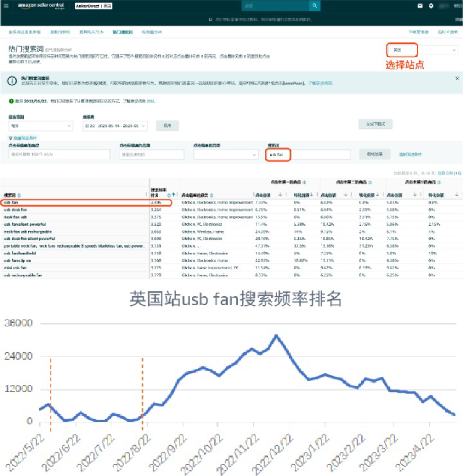This screenshot has width=463, height=476.
Task: Open the first report tab in the row
Action: point(24,32)
